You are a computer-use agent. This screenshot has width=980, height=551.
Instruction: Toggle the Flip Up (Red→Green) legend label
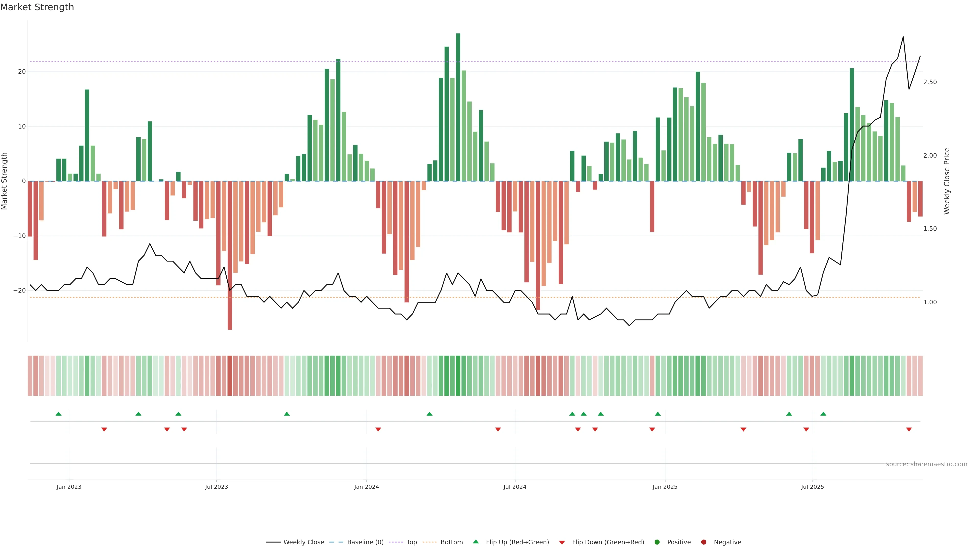[x=517, y=542]
